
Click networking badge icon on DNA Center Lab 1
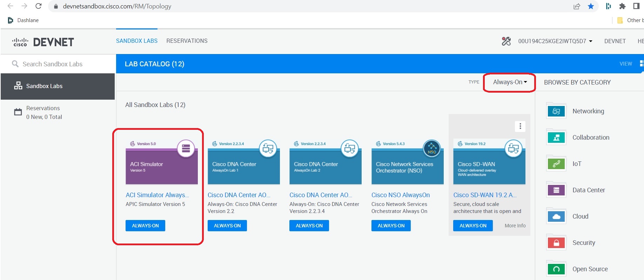coord(268,148)
